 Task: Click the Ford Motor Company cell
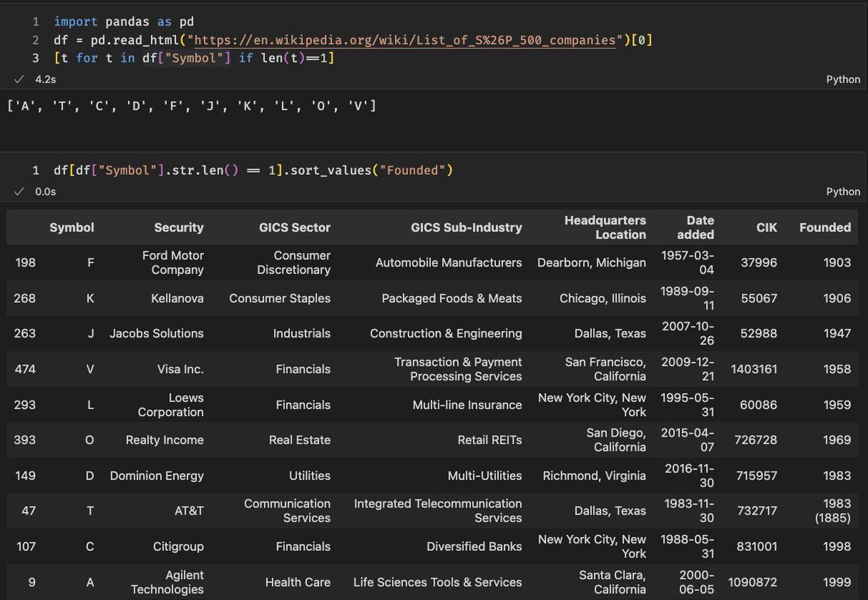click(173, 262)
